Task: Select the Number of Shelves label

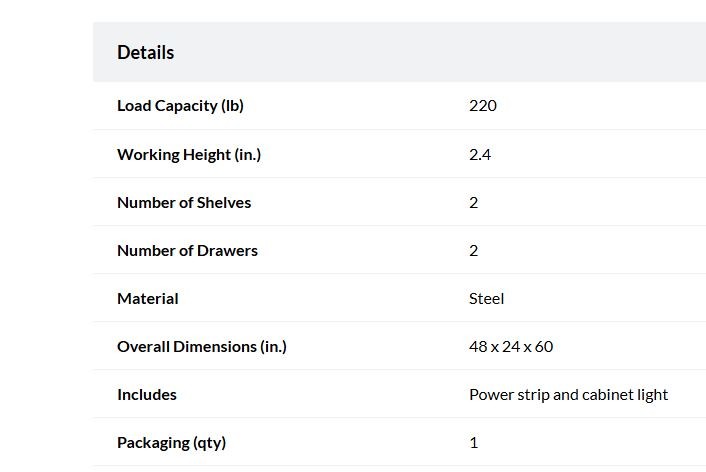Action: coord(184,203)
